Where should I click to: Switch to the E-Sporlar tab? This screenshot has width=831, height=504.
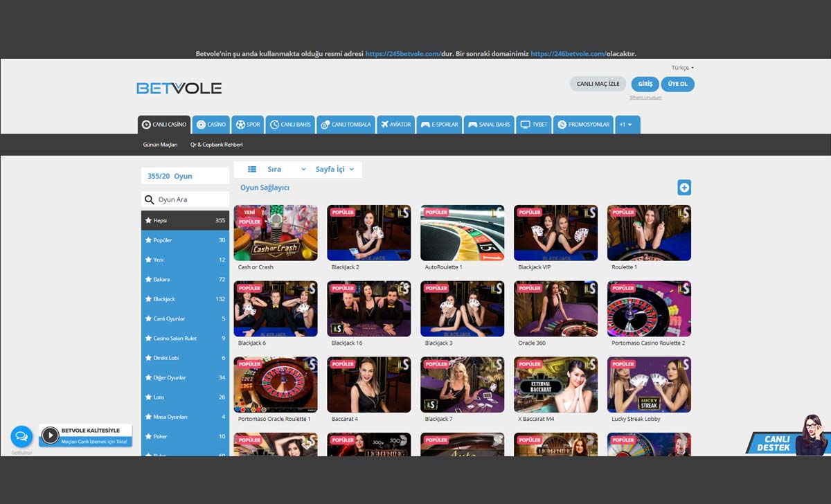point(439,125)
